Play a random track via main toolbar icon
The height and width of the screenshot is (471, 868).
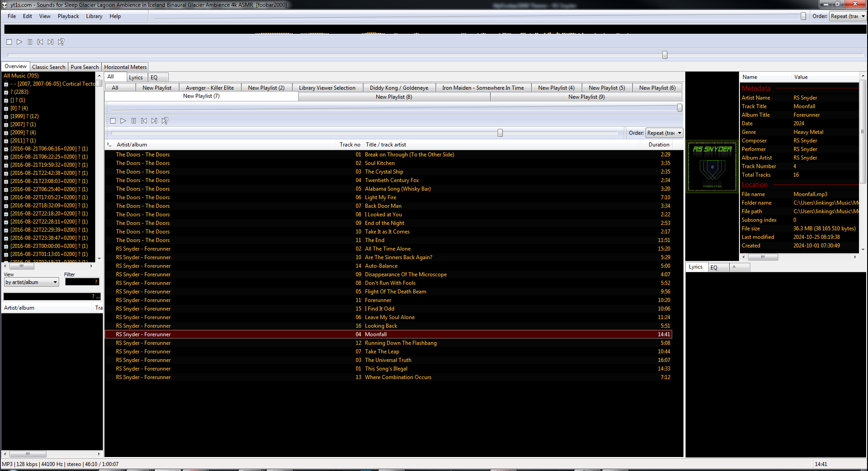[x=61, y=42]
